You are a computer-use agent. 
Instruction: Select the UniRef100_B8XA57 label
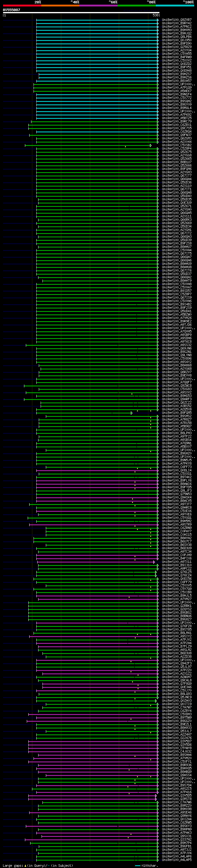click(177, 81)
